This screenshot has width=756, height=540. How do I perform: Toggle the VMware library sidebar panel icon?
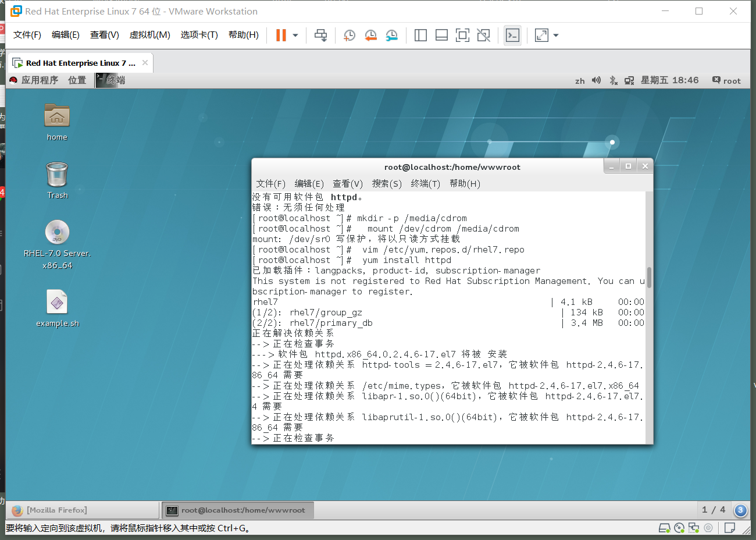point(420,35)
